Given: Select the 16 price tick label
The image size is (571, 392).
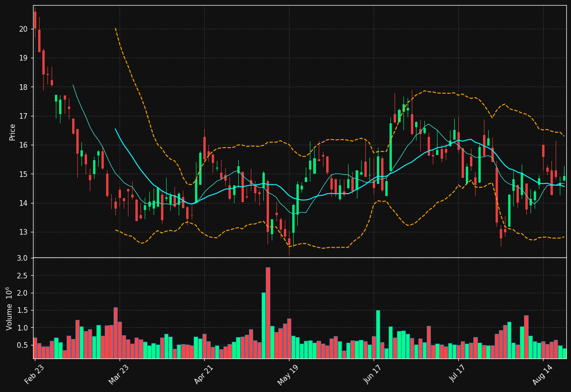Looking at the screenshot, I should tap(24, 145).
